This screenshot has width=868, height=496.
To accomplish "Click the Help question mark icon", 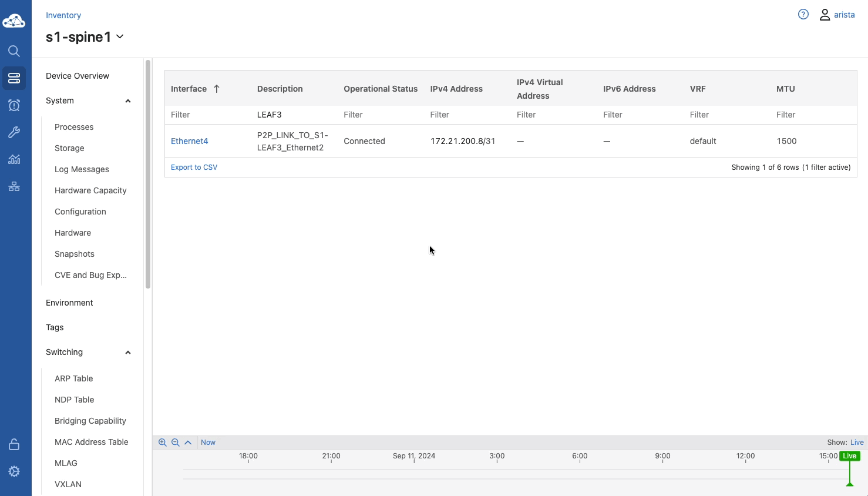I will pyautogui.click(x=803, y=15).
